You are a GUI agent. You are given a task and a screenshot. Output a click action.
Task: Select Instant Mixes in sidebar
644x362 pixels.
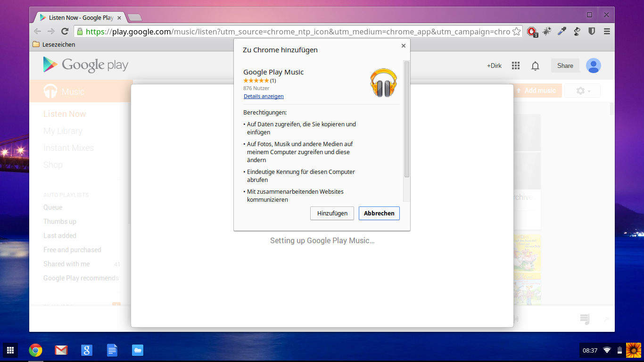tap(68, 148)
